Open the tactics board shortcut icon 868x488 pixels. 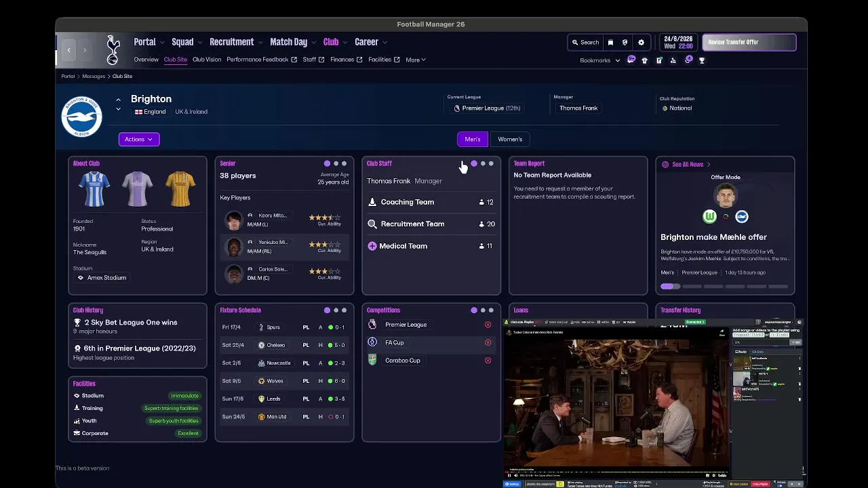pyautogui.click(x=659, y=60)
